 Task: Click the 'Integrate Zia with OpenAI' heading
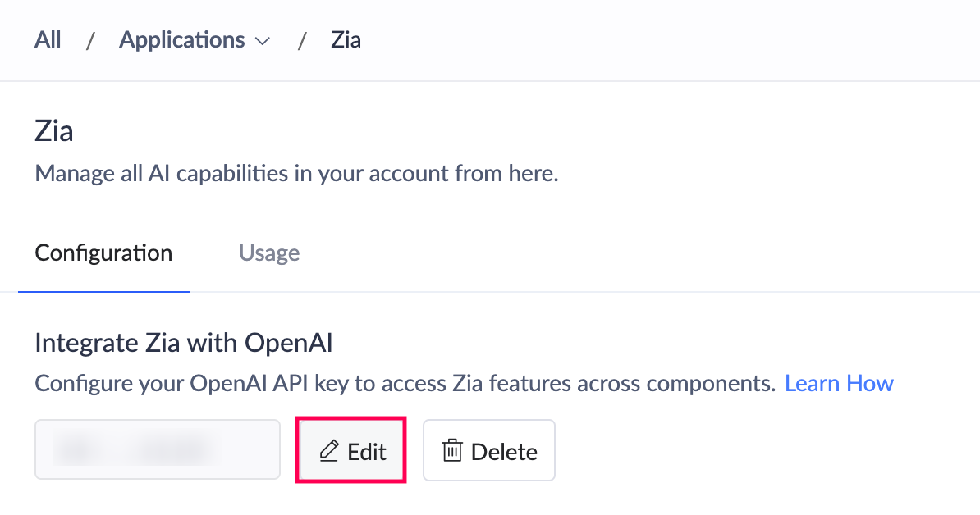click(x=184, y=343)
